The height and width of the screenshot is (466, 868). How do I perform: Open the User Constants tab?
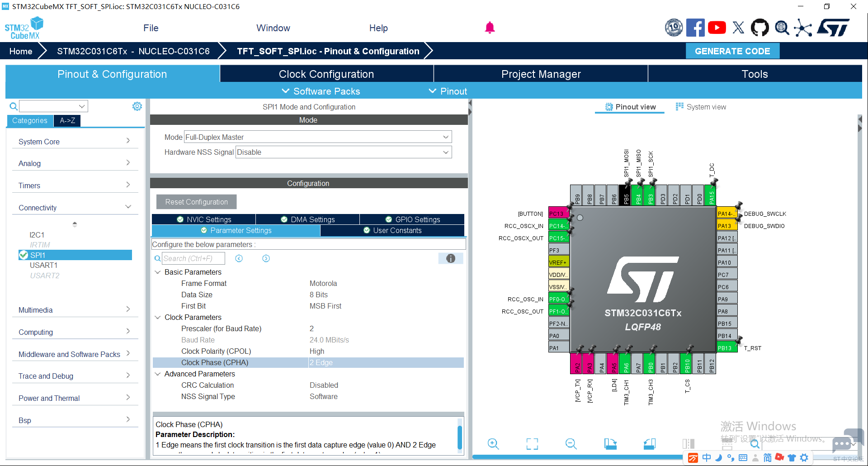(392, 230)
